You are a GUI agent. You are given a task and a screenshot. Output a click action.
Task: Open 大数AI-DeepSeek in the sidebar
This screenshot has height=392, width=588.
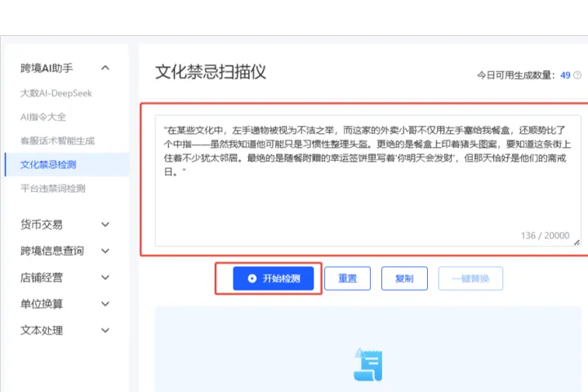[x=56, y=93]
